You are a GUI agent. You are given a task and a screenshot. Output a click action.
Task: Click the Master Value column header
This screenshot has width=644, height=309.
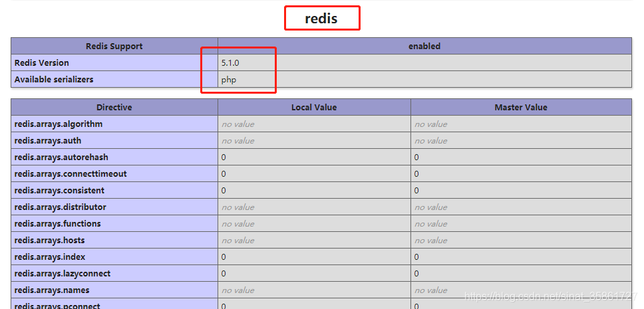click(521, 107)
